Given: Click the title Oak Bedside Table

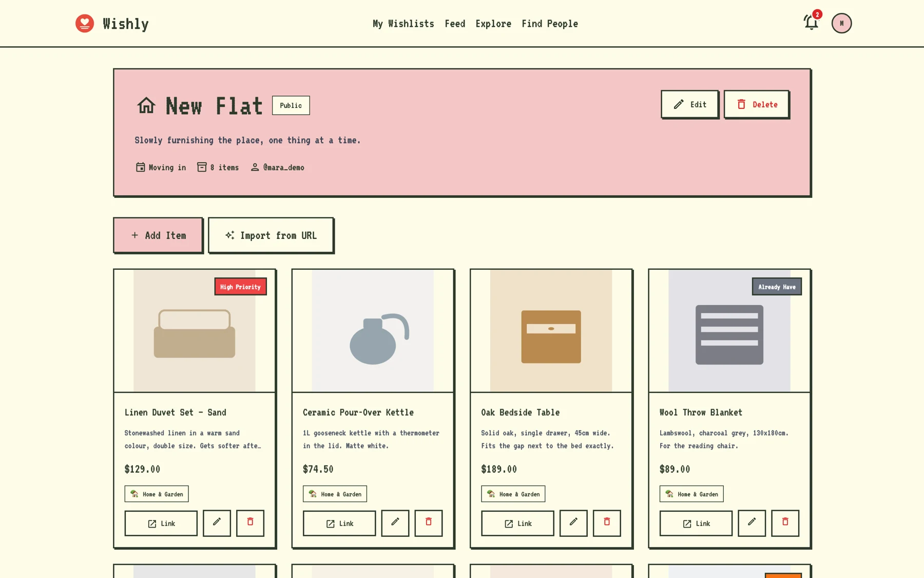Looking at the screenshot, I should point(520,412).
